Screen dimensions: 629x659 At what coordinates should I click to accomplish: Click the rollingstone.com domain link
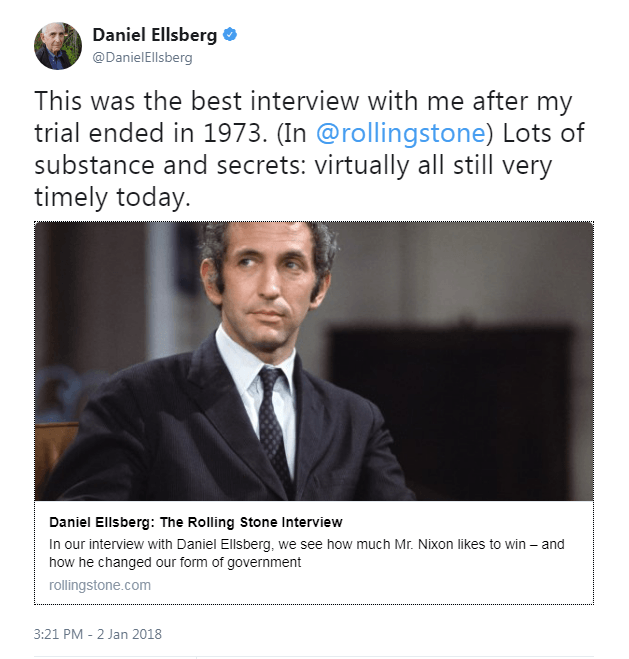pyautogui.click(x=100, y=585)
